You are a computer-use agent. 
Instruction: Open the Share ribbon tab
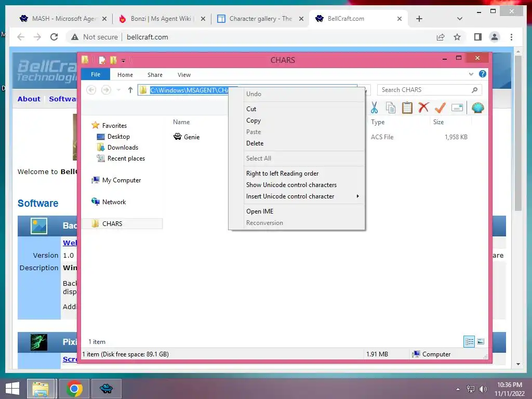pos(155,75)
